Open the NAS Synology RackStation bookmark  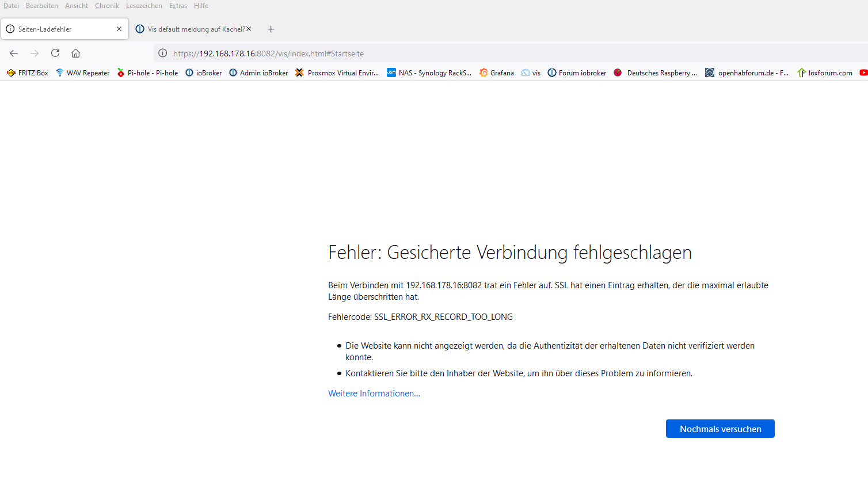click(429, 73)
